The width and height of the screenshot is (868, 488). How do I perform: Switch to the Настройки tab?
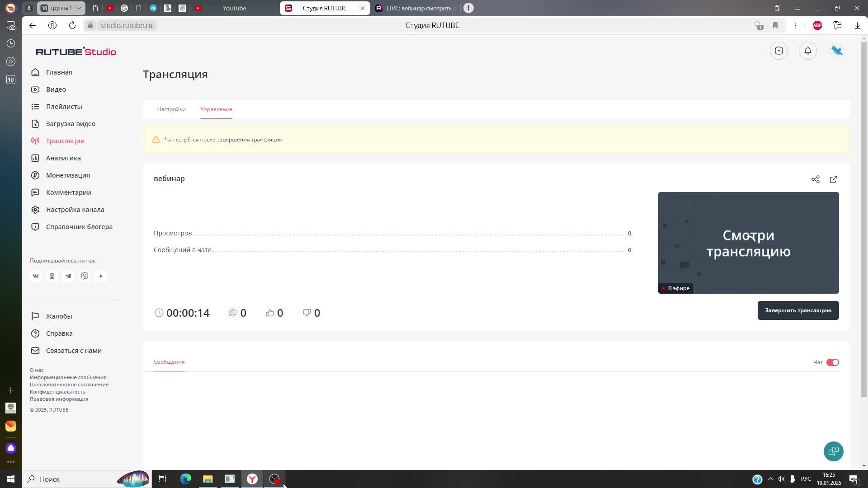coord(171,109)
